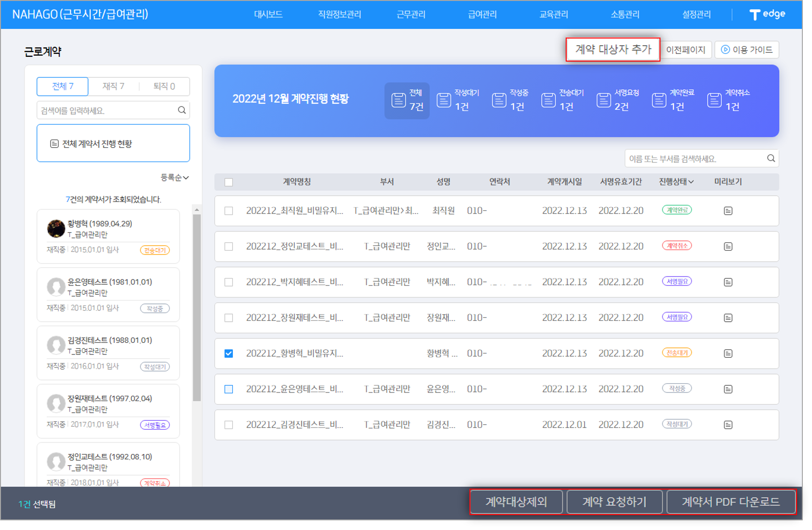This screenshot has width=812, height=530.
Task: Click the T edge logo
Action: [767, 14]
